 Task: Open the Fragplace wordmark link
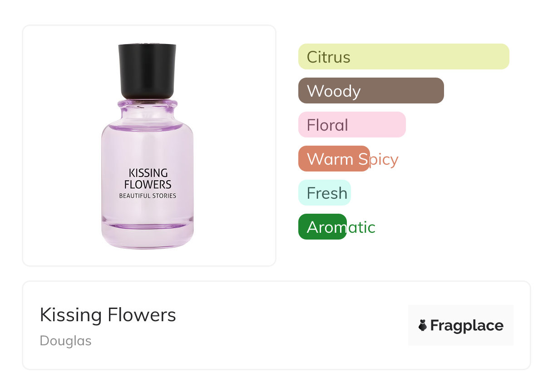(x=467, y=325)
